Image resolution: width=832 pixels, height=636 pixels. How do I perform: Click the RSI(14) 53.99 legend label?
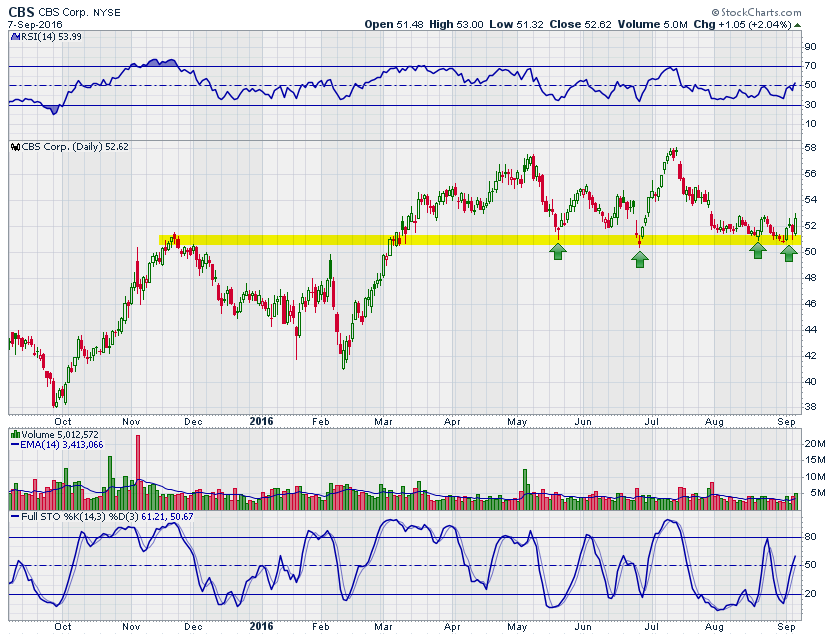click(x=51, y=37)
